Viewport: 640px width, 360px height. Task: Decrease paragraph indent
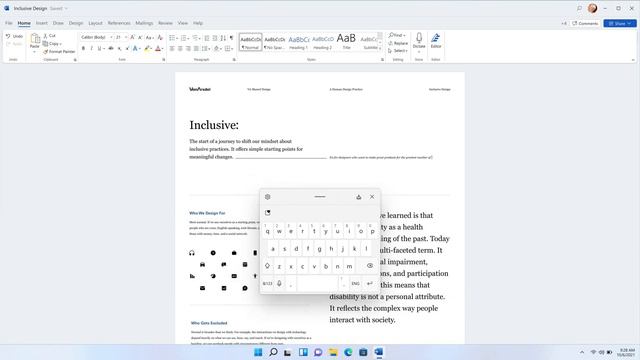coord(207,38)
